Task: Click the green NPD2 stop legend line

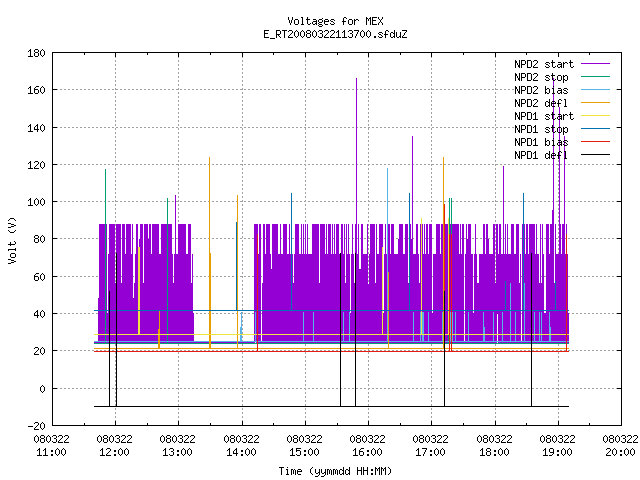Action: tap(595, 76)
